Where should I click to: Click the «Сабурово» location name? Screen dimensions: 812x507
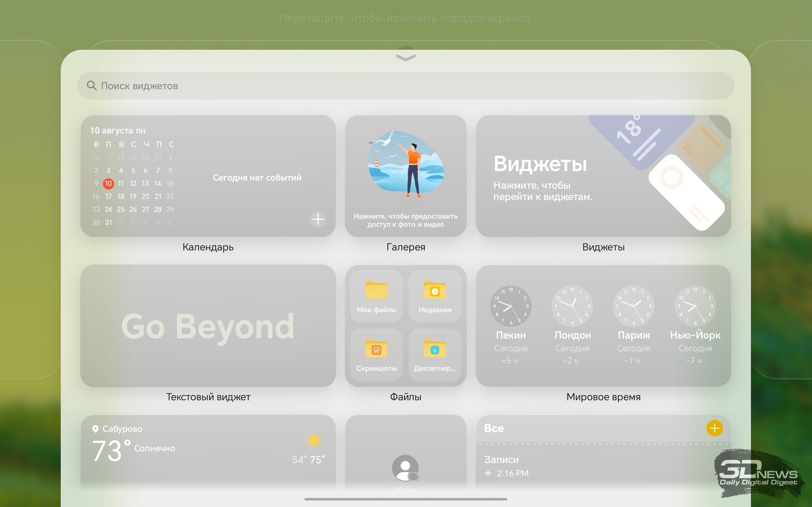point(122,429)
